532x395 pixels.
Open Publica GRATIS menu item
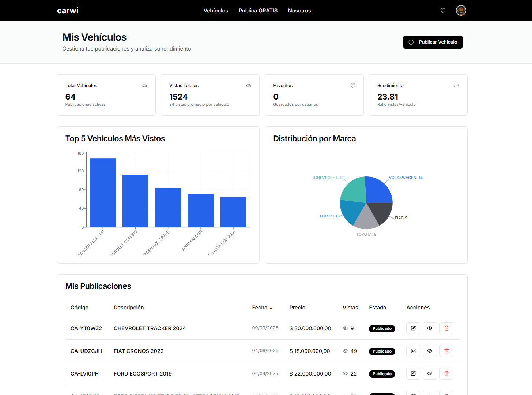(x=258, y=11)
